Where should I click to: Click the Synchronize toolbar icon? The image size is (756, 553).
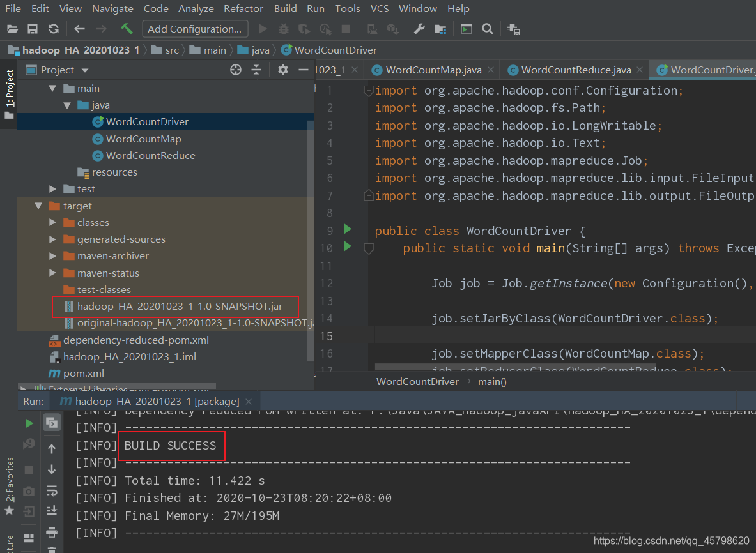coord(54,29)
